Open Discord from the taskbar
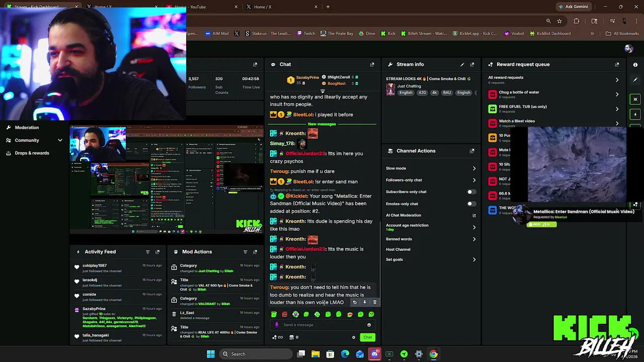 click(374, 354)
